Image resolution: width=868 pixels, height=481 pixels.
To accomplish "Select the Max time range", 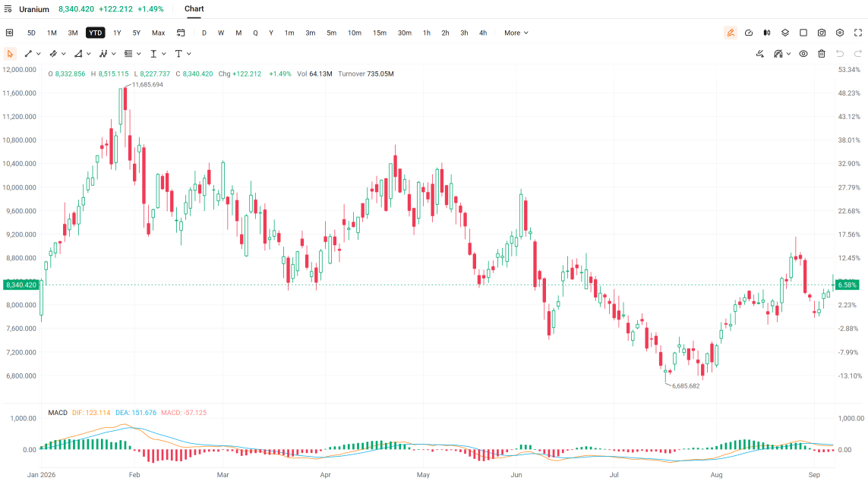I will coord(158,33).
